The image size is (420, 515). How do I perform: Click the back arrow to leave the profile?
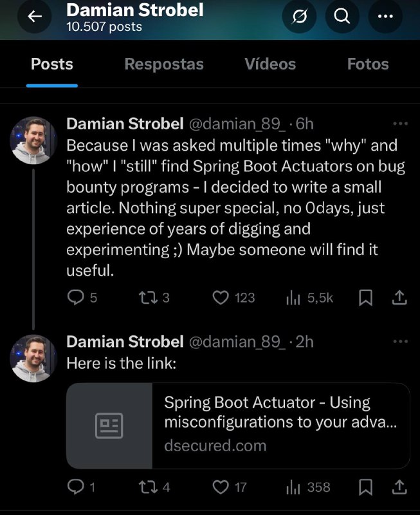[35, 17]
